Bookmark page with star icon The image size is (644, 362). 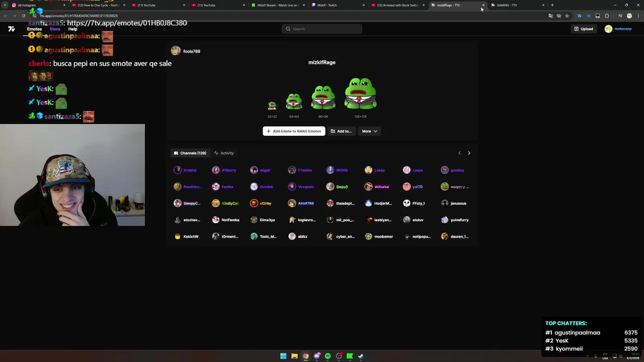[567, 16]
